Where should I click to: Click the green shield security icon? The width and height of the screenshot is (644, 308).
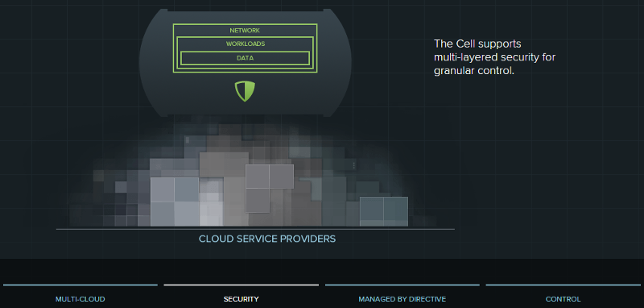tap(245, 91)
